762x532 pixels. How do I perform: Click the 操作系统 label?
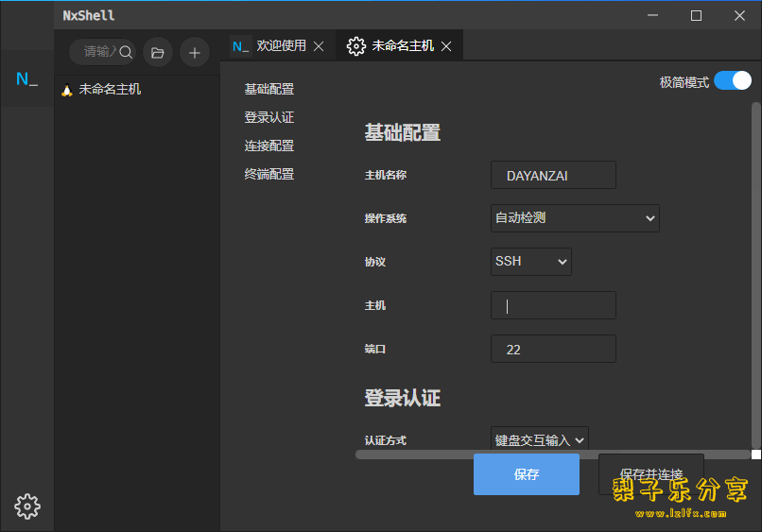386,218
